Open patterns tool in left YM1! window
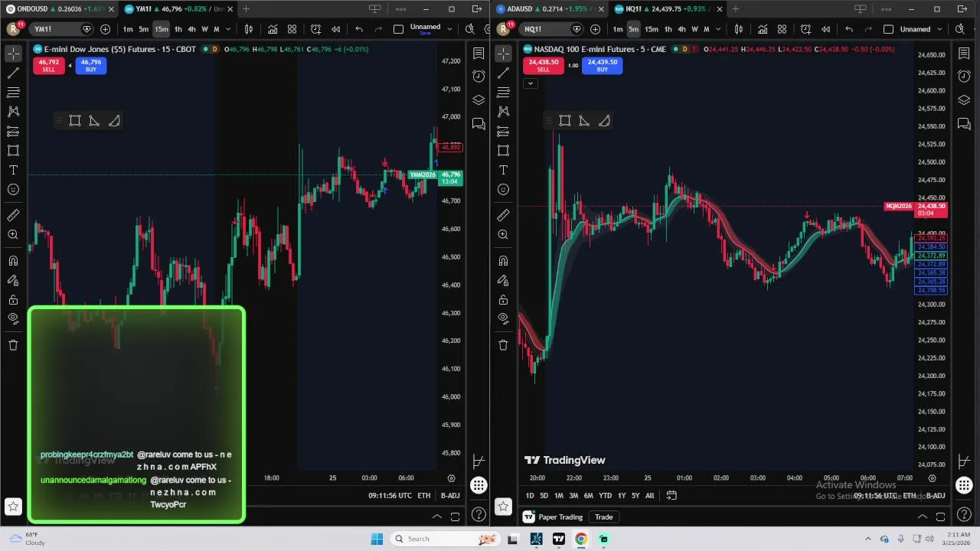This screenshot has width=980, height=551. pos(13,112)
